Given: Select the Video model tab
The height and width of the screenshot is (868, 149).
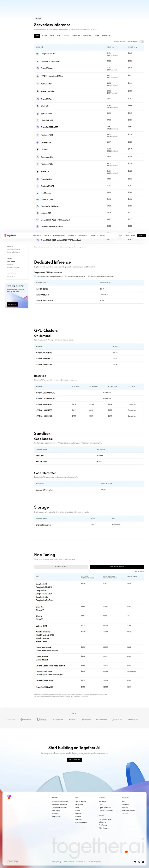Looking at the screenshot, I should tap(66, 36).
